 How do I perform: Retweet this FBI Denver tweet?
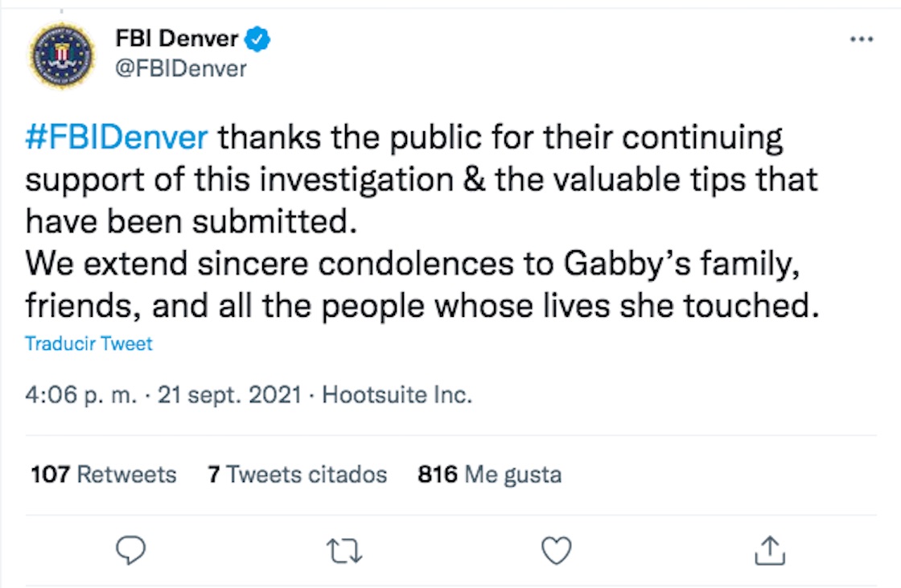point(345,551)
